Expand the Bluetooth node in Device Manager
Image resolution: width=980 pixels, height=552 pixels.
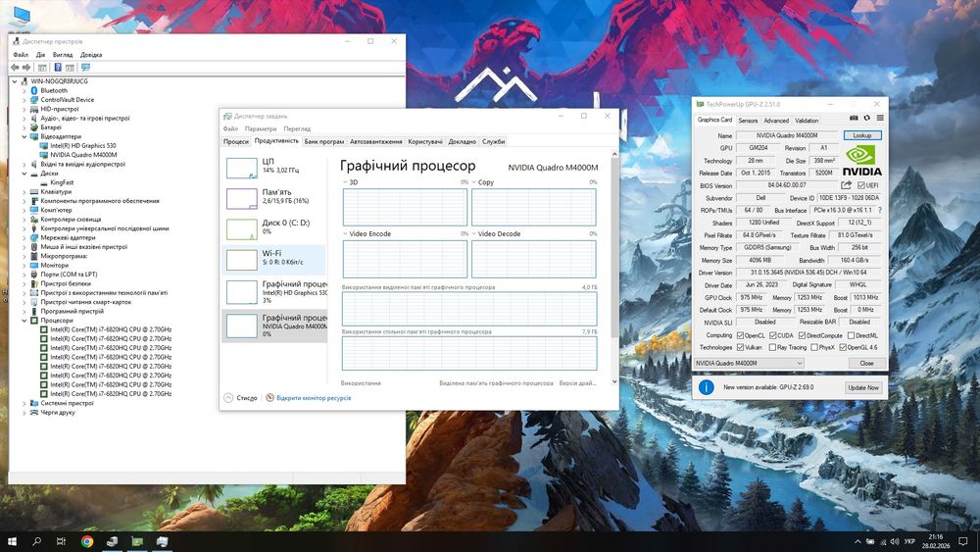[24, 90]
